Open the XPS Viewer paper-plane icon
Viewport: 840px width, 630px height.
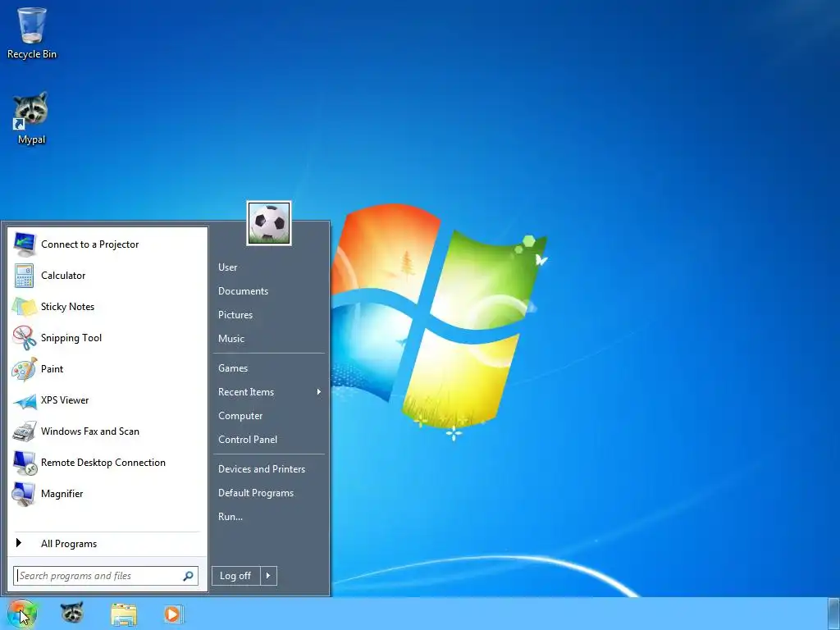click(25, 400)
